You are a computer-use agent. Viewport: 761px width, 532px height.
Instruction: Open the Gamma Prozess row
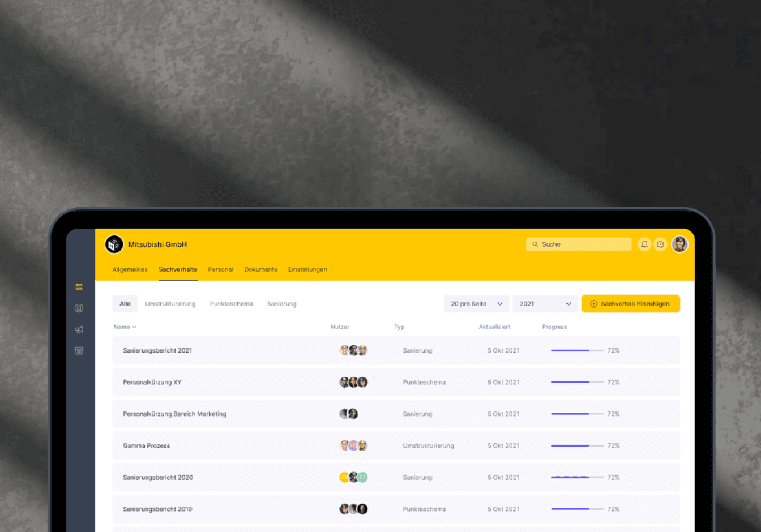(x=396, y=446)
